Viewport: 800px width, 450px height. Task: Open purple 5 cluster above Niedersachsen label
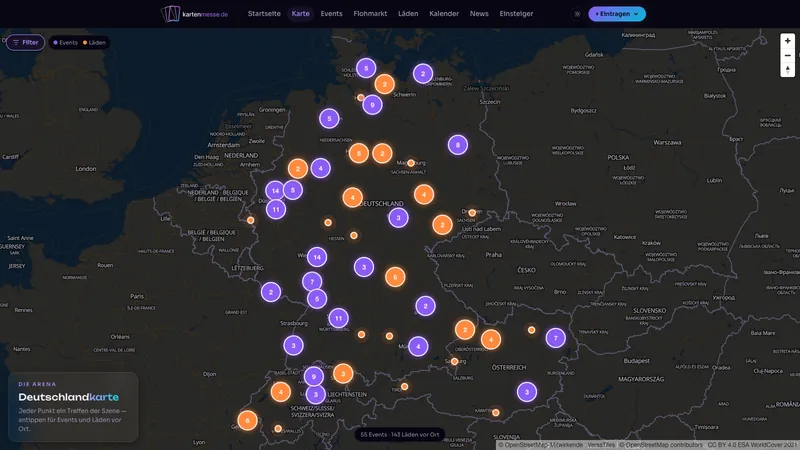329,118
